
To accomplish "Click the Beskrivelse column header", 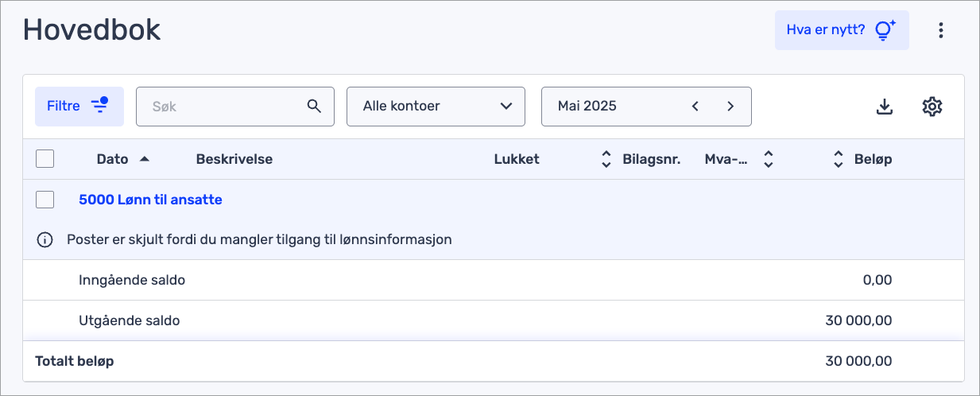I will [x=234, y=159].
